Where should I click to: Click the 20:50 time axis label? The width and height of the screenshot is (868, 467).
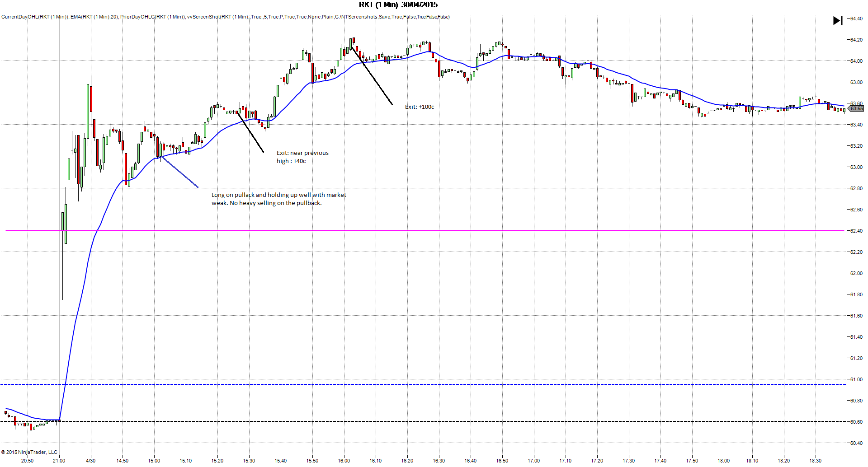[27, 461]
